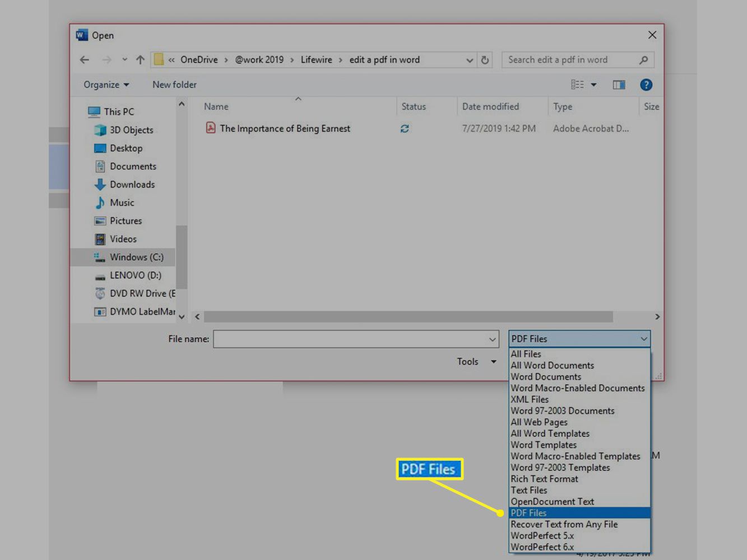Sort by Status column header

pos(414,106)
